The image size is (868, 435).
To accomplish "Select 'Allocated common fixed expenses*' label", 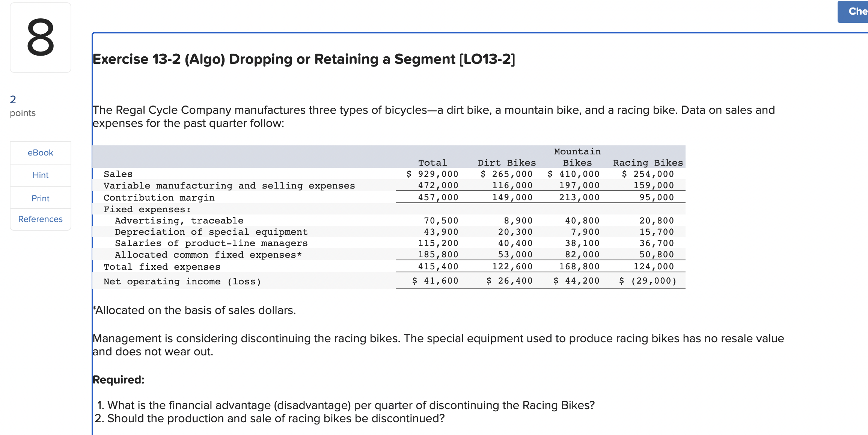I will point(208,255).
